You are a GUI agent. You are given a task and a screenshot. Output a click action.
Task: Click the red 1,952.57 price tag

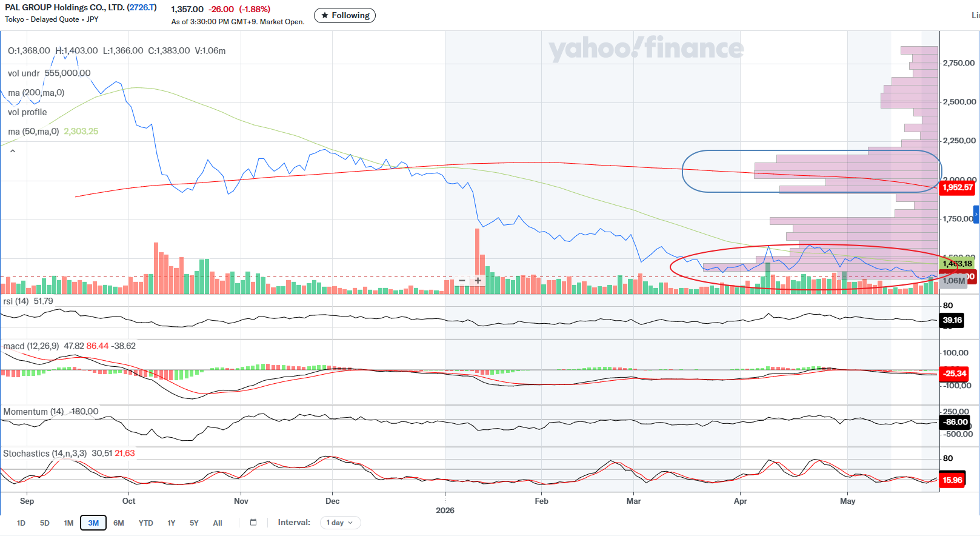pyautogui.click(x=958, y=187)
